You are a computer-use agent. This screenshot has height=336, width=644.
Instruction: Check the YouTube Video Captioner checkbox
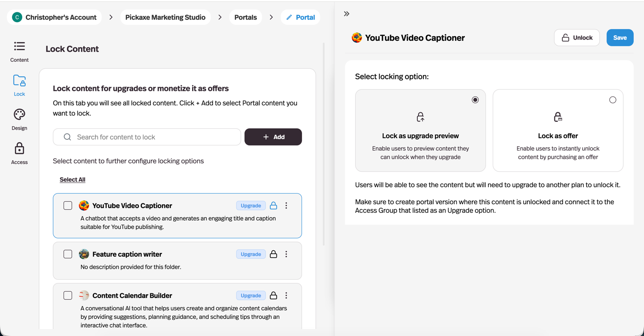coord(68,206)
